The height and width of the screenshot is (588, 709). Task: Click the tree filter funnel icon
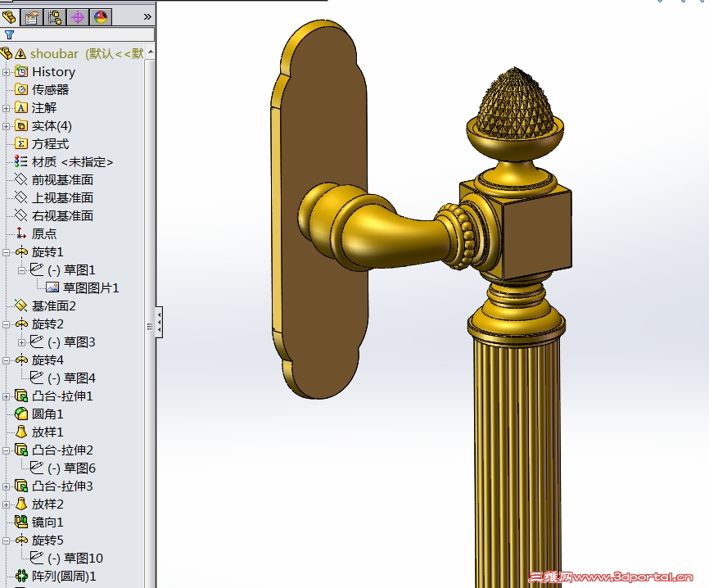[x=10, y=35]
